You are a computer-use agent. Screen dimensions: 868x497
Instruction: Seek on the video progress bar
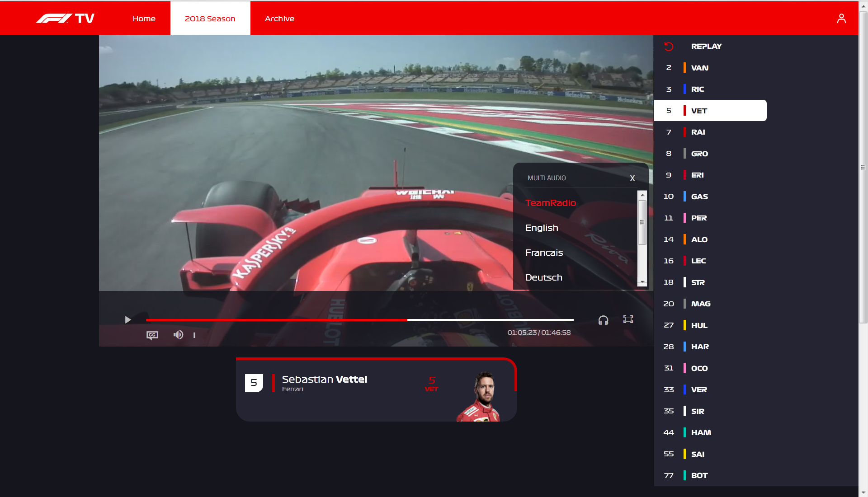pyautogui.click(x=360, y=320)
